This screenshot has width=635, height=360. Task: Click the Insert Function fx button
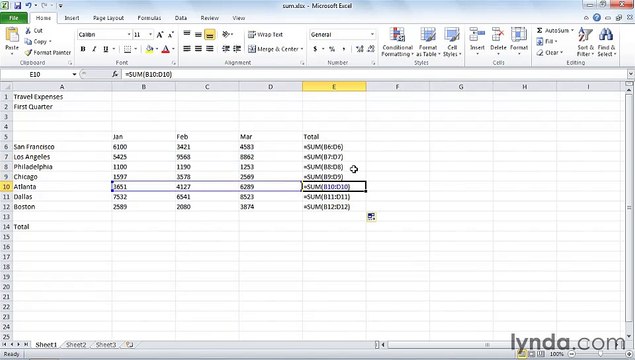(x=115, y=74)
